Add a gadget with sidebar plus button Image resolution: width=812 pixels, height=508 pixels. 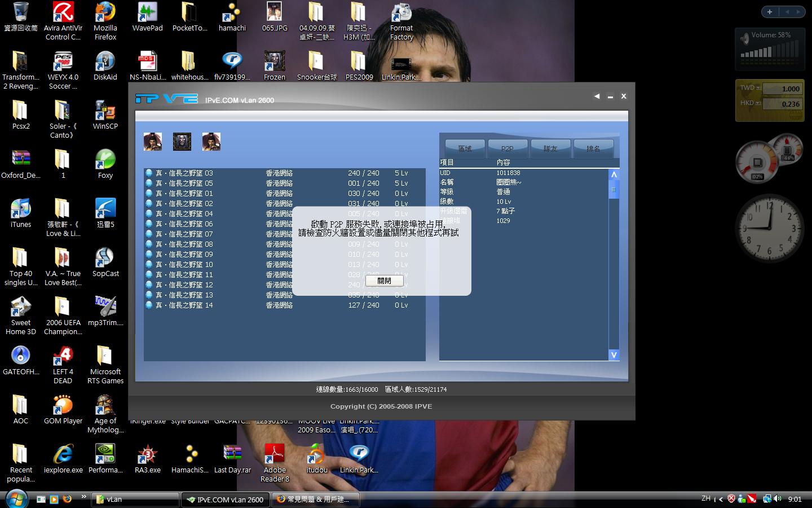(x=770, y=12)
